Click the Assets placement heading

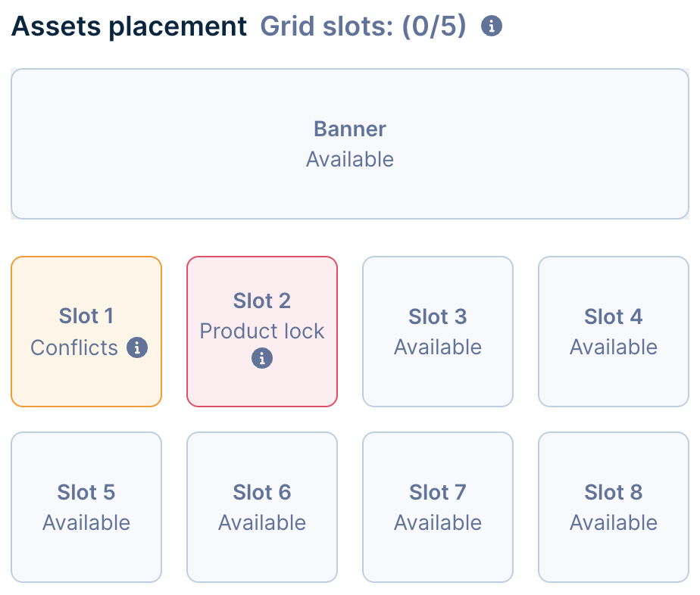tap(130, 26)
